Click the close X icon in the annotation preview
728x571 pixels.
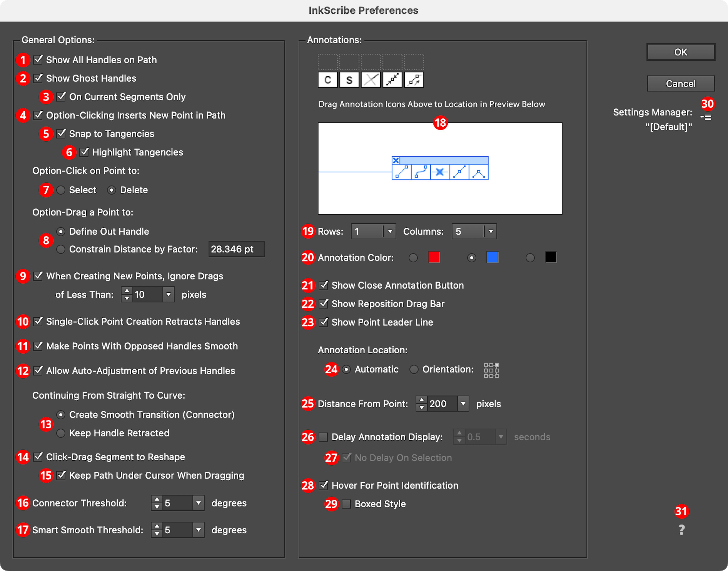(x=396, y=160)
